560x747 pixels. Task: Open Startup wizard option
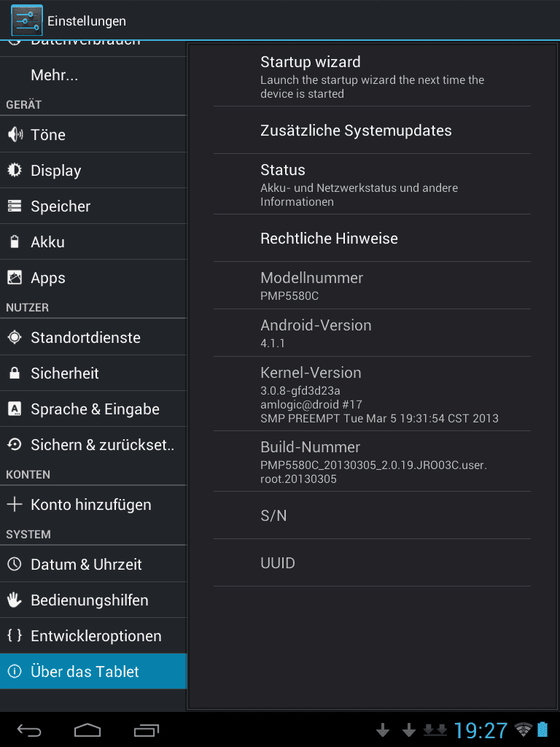[x=372, y=77]
